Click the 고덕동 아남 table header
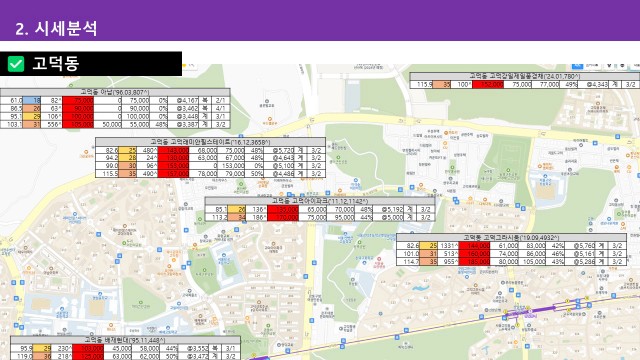This screenshot has width=640, height=360. 115,92
